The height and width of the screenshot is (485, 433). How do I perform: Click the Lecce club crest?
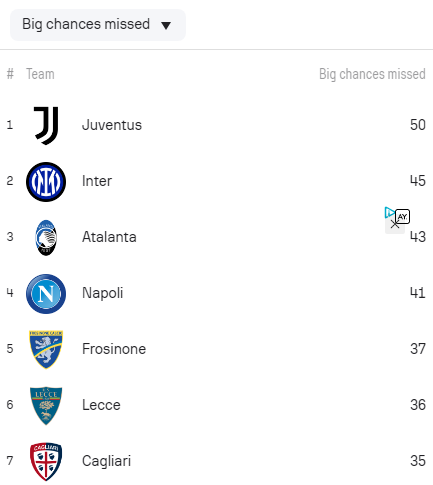[46, 406]
